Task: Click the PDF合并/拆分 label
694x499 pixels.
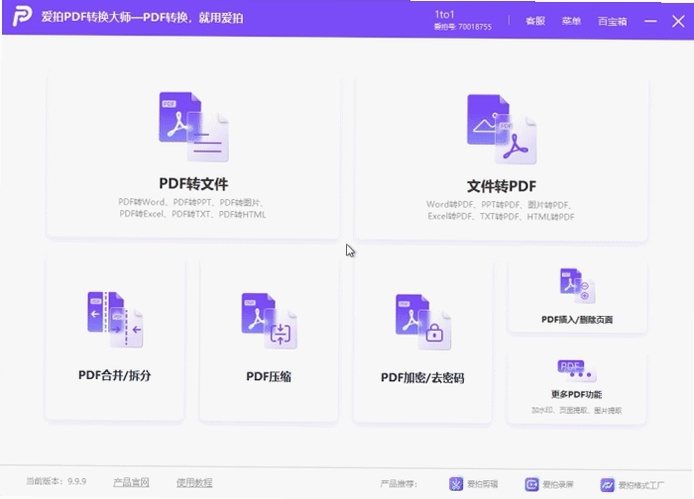Action: coord(115,375)
